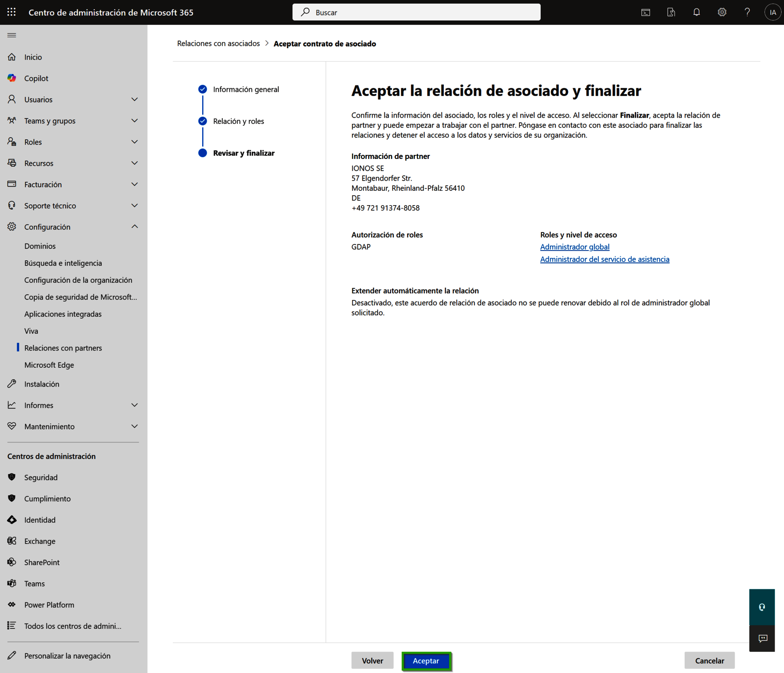
Task: Click the Cancelar button
Action: 709,661
